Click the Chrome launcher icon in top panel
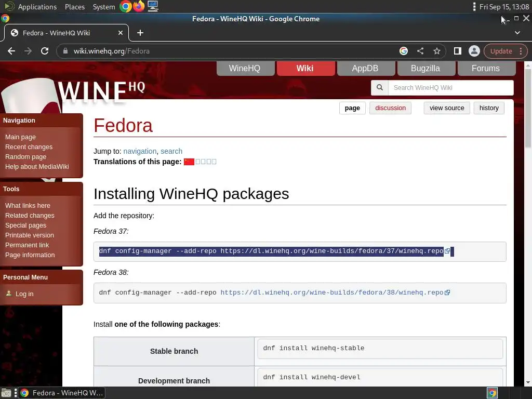 (x=125, y=6)
